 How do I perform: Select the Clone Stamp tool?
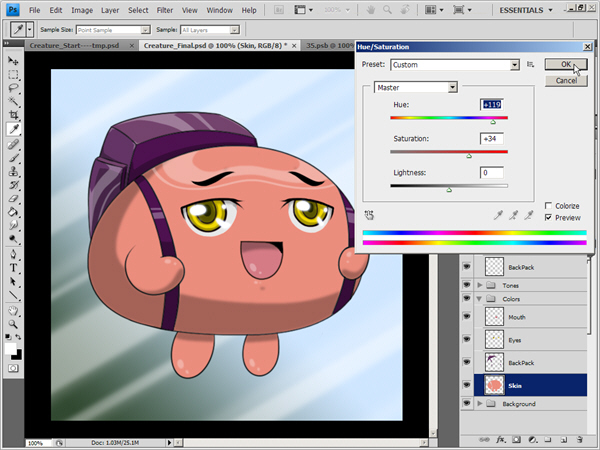13,171
